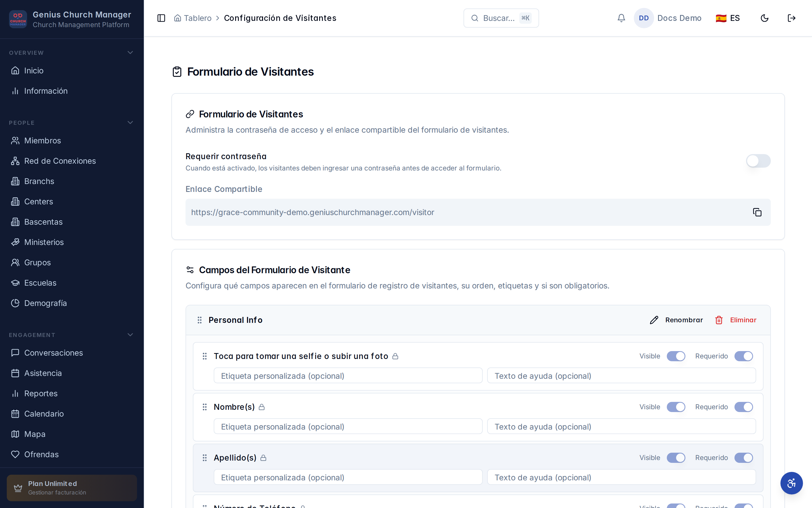
Task: Click the Spanish flag language icon
Action: click(x=721, y=18)
